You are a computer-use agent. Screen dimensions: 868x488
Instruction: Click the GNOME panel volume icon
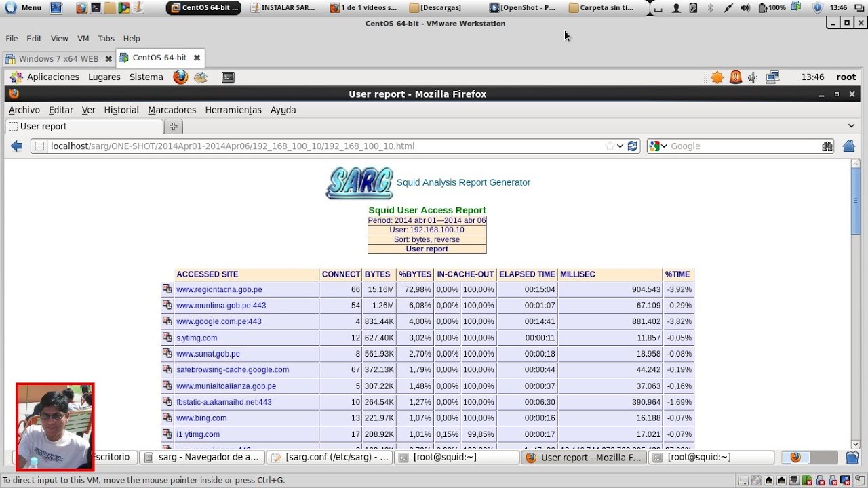click(753, 77)
